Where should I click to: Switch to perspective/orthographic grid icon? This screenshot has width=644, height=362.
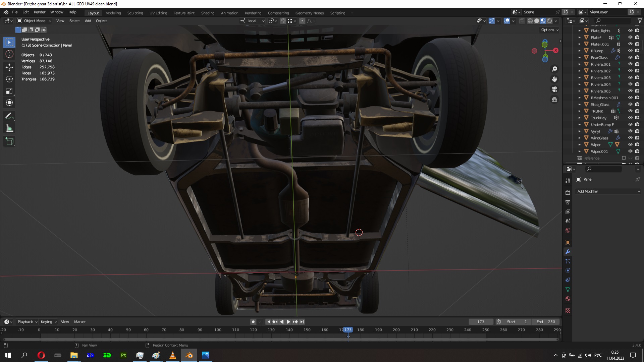(x=554, y=100)
